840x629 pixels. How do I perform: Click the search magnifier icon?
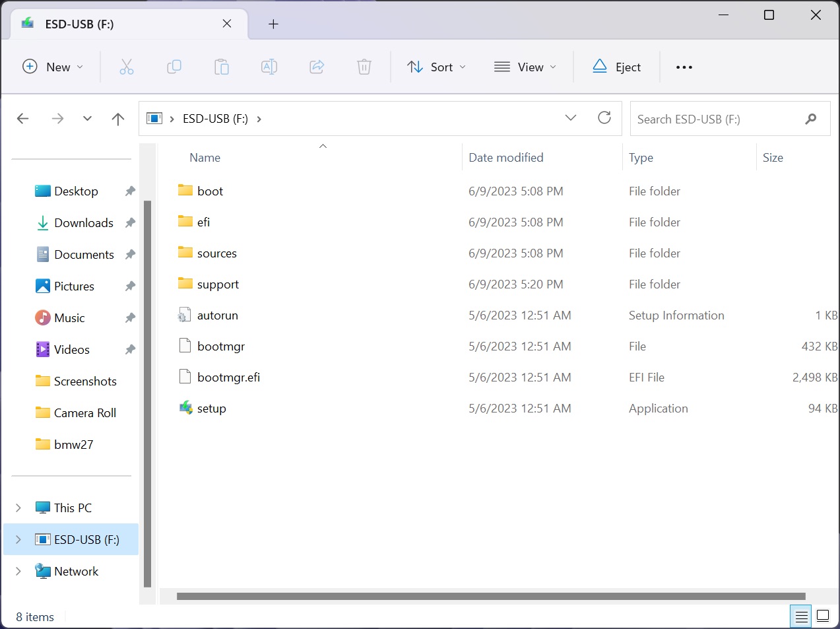point(811,119)
